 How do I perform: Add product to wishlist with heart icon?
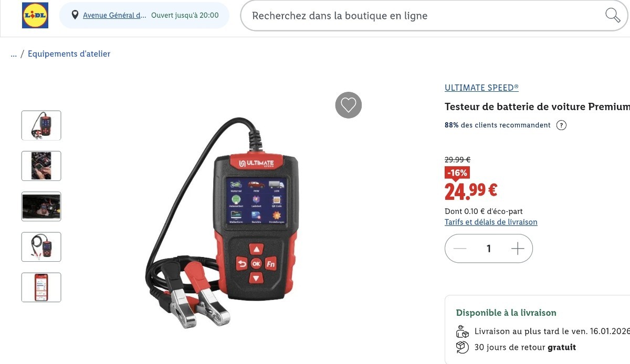pos(349,105)
